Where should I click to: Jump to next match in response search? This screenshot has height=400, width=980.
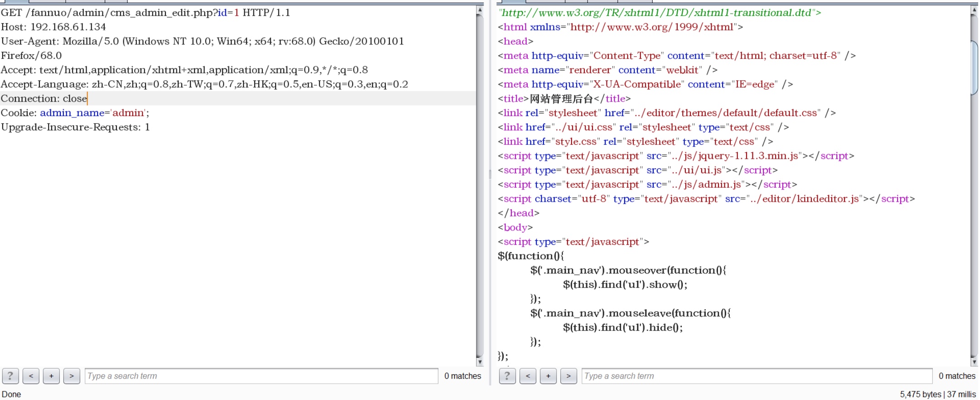click(568, 376)
